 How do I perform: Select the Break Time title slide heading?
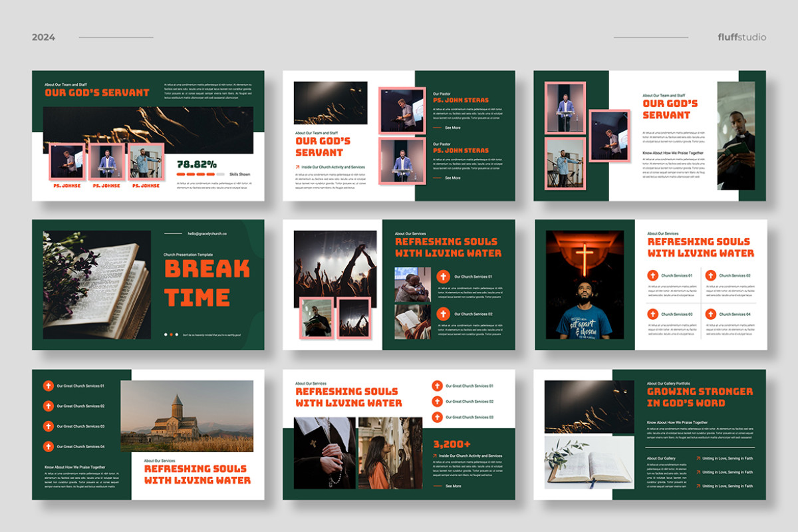click(x=207, y=283)
